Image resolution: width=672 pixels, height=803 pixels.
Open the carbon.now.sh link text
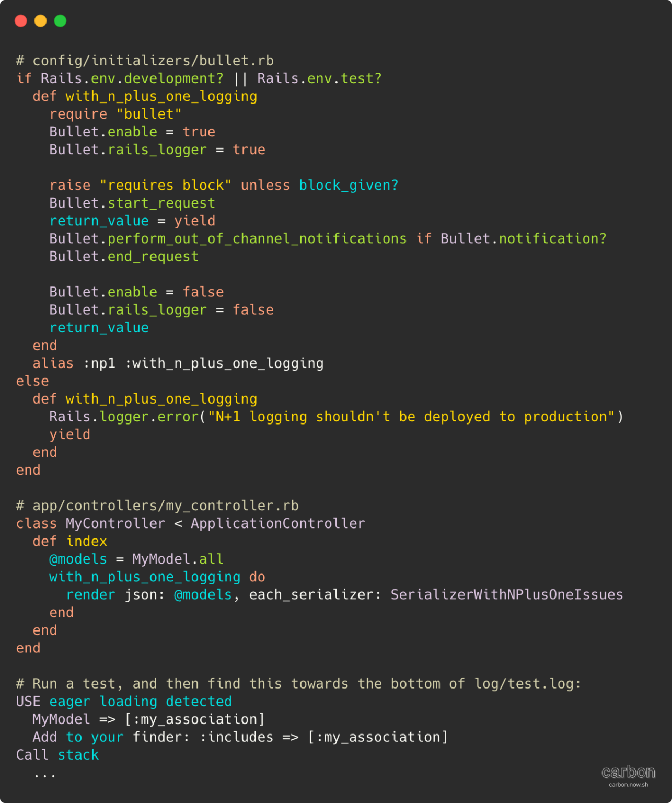coord(628,785)
